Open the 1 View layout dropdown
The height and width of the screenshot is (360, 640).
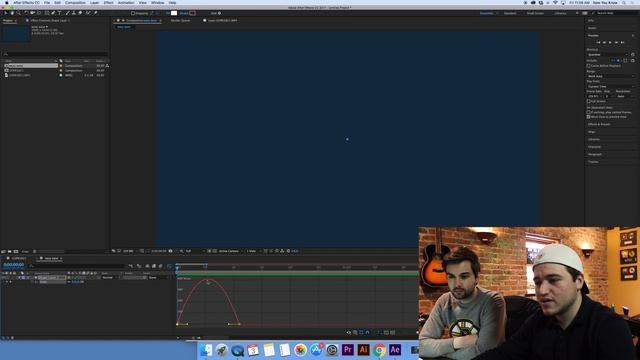(253, 251)
